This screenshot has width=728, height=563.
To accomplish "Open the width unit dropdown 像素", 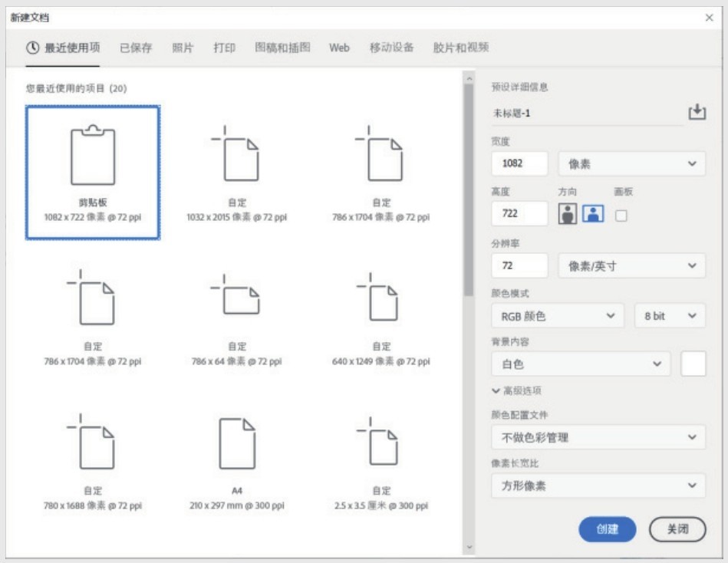I will [x=631, y=164].
